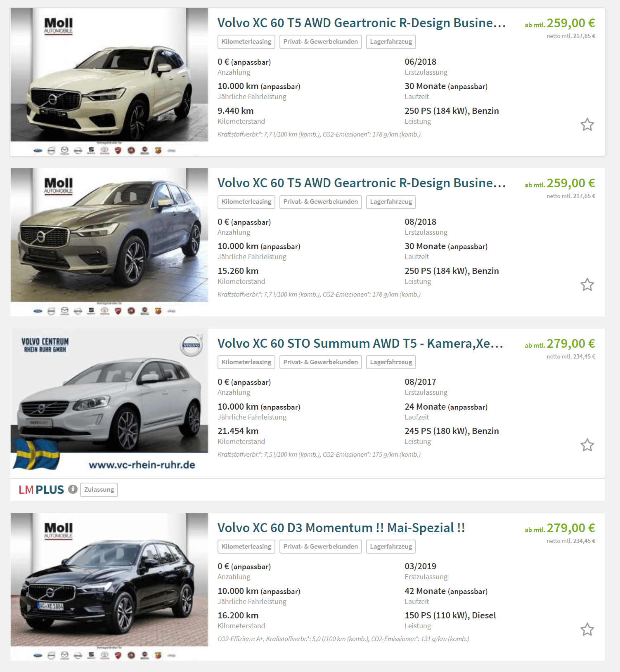The height and width of the screenshot is (672, 620).
Task: Star the Volvo XC 60 with 15.260 km
Action: tap(587, 285)
